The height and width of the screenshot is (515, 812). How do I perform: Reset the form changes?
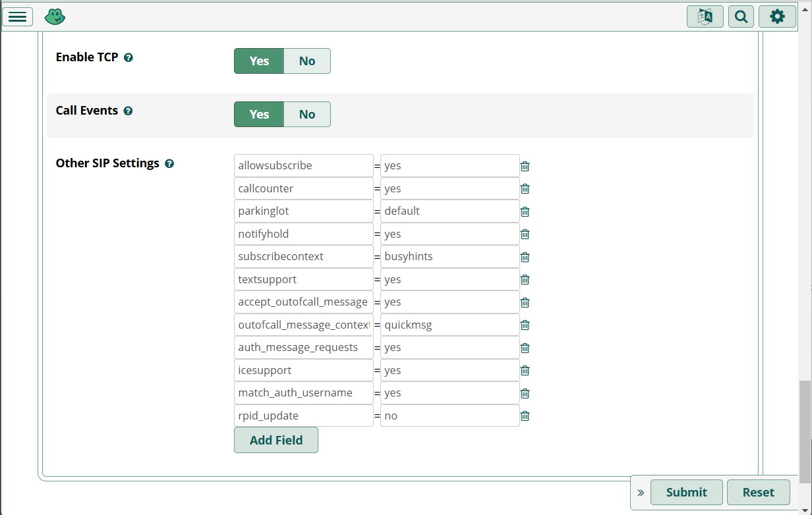[758, 492]
